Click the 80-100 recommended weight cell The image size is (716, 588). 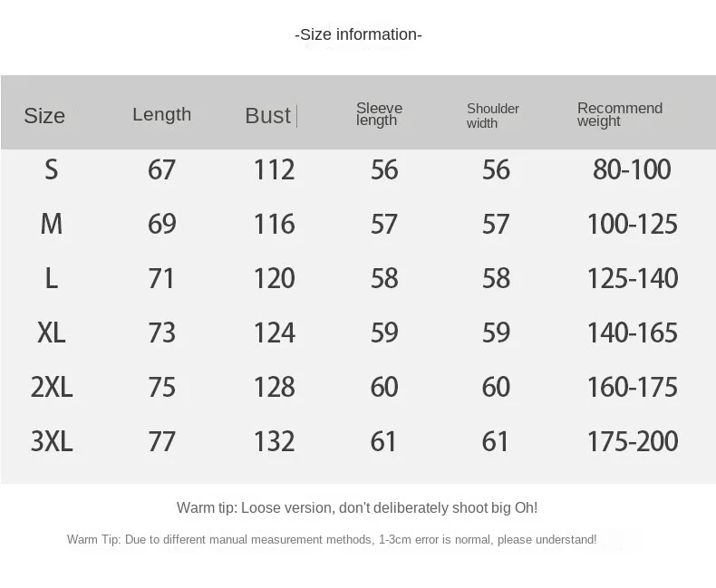click(x=632, y=169)
